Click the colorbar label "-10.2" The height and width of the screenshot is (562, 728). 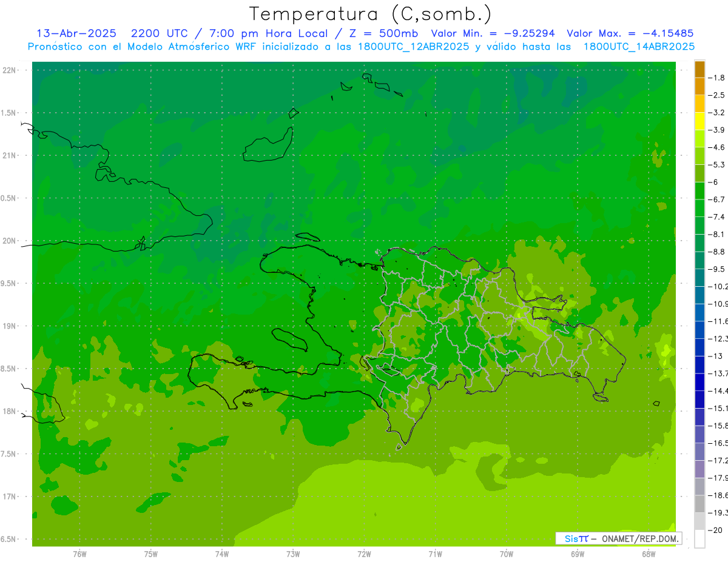718,286
